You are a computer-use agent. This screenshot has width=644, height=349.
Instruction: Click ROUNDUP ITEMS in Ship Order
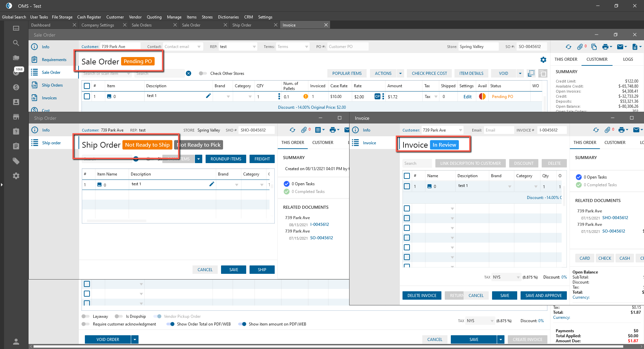tap(226, 159)
